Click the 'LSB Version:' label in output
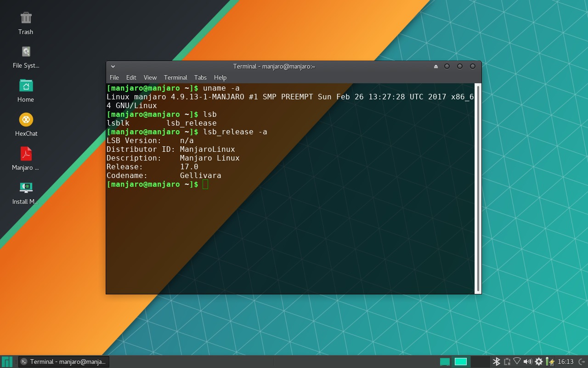The image size is (588, 368). click(x=134, y=141)
